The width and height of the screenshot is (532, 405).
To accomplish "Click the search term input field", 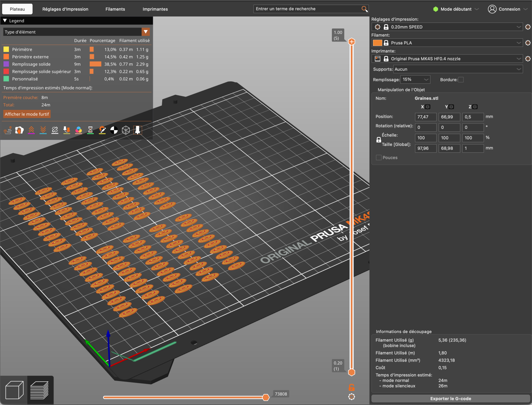I will [x=307, y=9].
